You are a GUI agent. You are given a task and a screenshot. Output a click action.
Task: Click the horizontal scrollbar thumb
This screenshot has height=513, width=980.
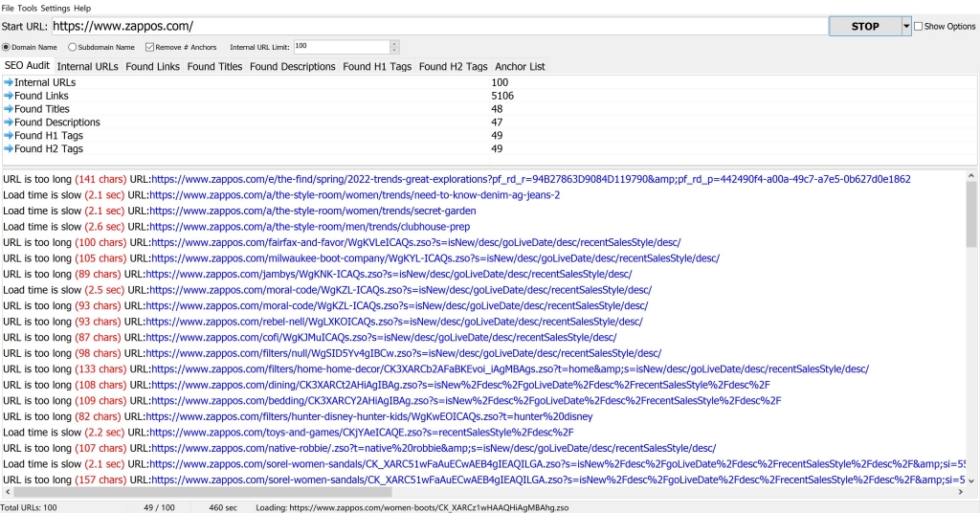click(203, 492)
